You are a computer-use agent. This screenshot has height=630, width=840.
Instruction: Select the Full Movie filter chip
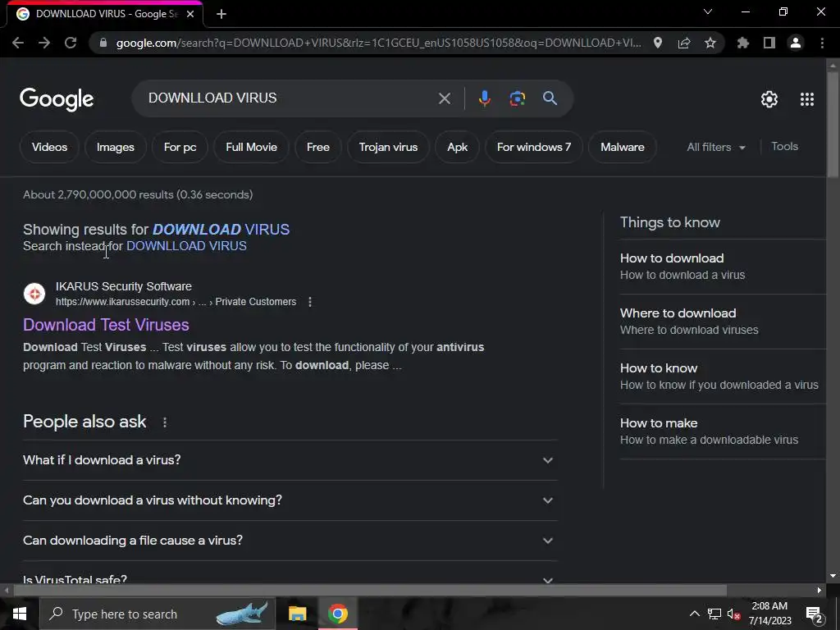click(x=251, y=147)
